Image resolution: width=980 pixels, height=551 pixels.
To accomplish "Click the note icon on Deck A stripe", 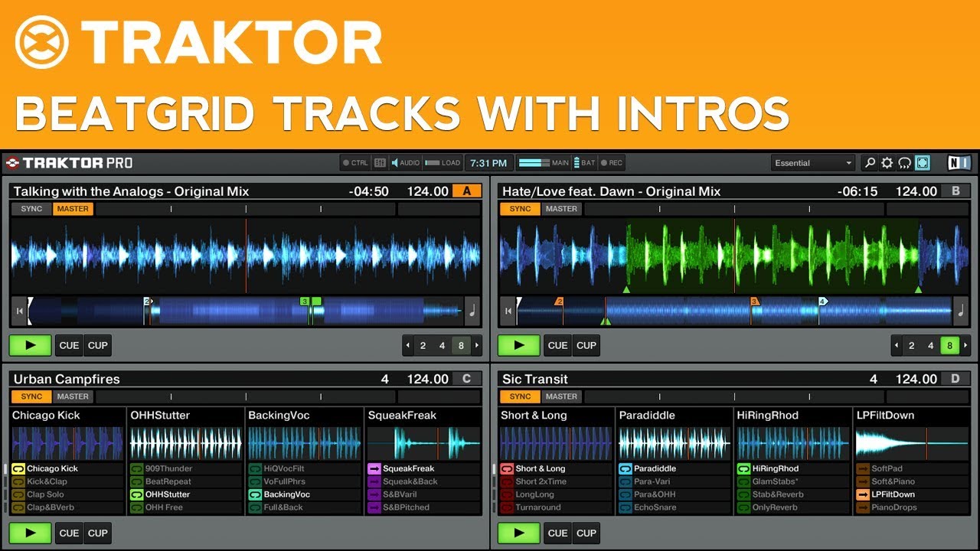I will pyautogui.click(x=472, y=311).
